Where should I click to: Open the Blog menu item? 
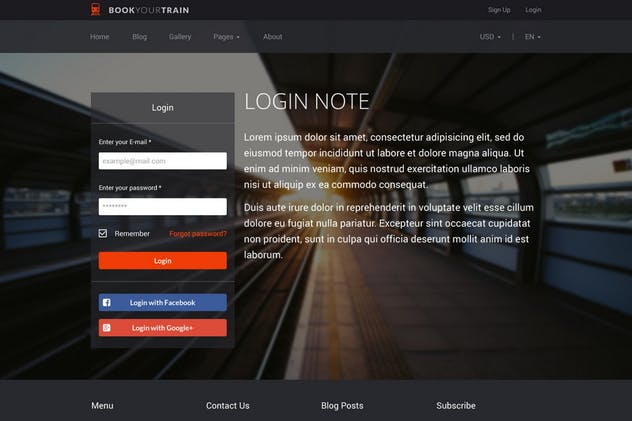pos(139,37)
